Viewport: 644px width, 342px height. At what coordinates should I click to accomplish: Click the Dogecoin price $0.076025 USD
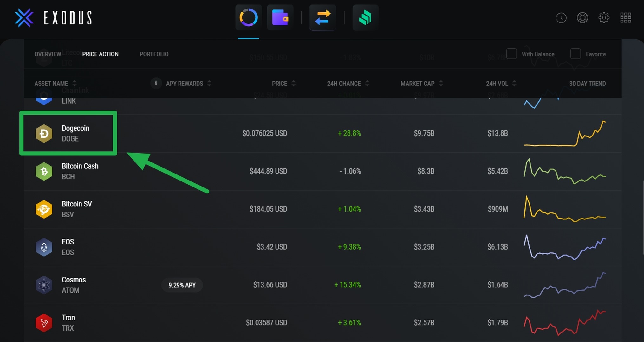pos(265,133)
